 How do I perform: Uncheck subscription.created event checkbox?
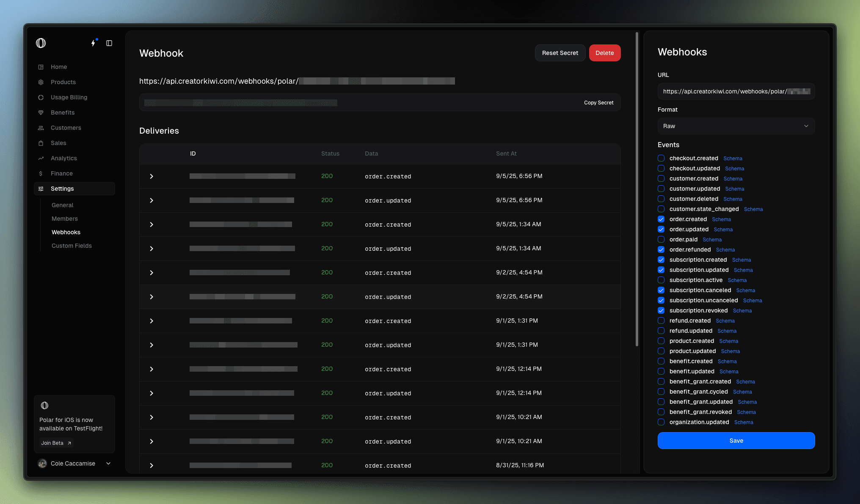pyautogui.click(x=661, y=260)
